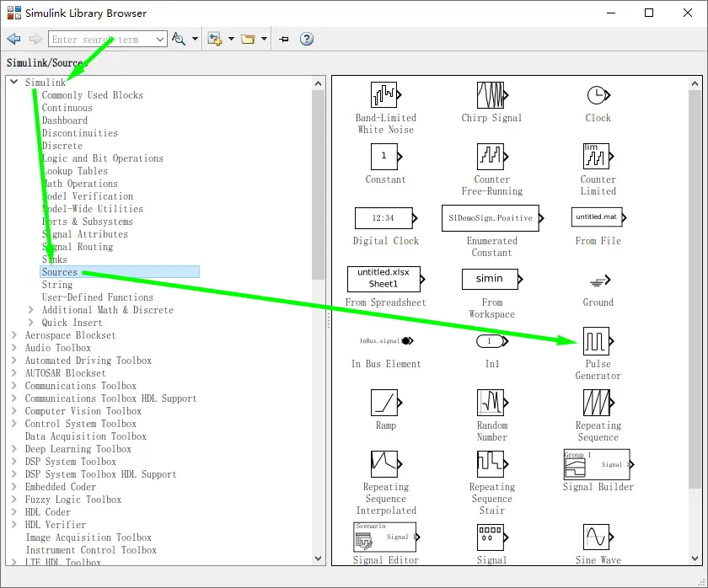Select the Sources library
This screenshot has width=708, height=588.
pos(120,271)
